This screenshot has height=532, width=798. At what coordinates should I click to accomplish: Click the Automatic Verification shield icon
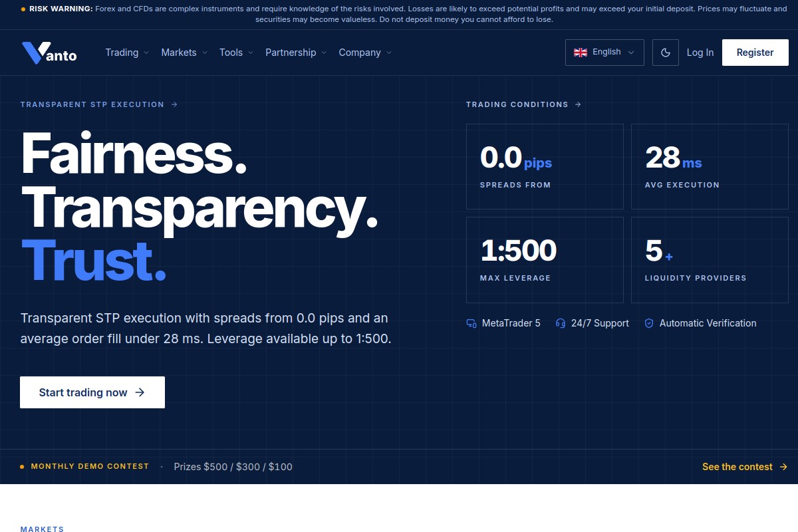[x=649, y=323]
